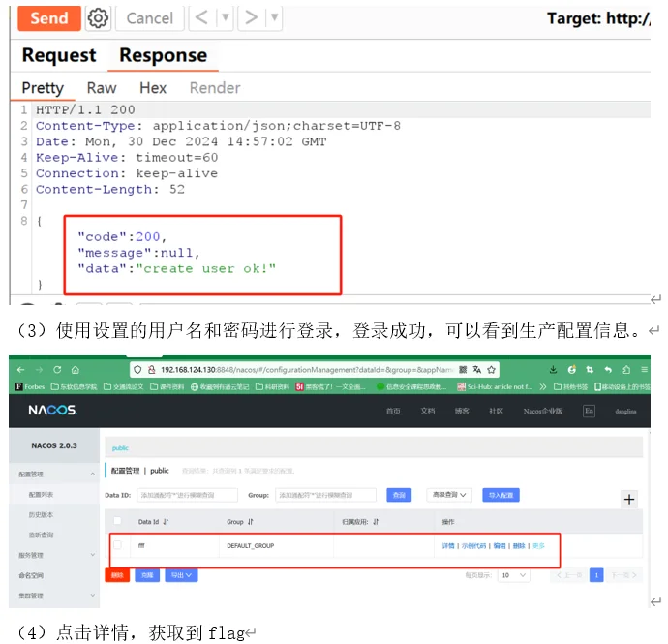Switch to the Response tab
This screenshot has width=668, height=644.
164,55
